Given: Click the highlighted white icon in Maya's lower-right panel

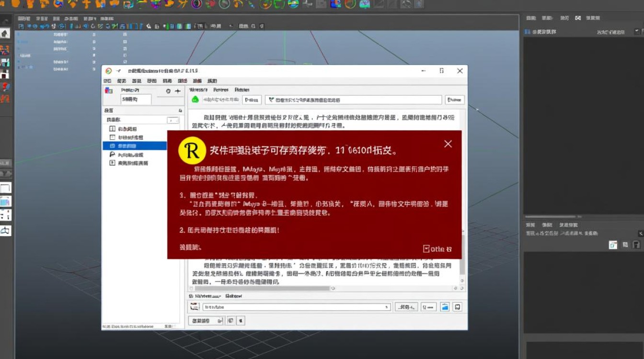Looking at the screenshot, I should pyautogui.click(x=613, y=245).
